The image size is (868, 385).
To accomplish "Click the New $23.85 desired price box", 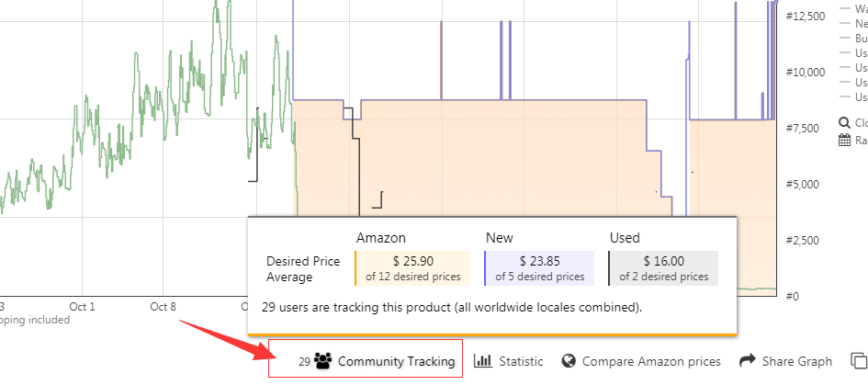I will pyautogui.click(x=539, y=267).
